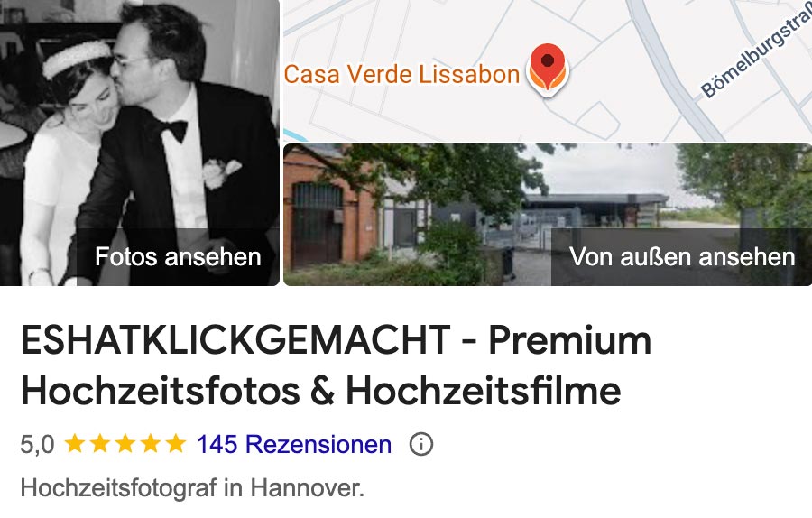Open the Von außen ansehen street view
Image resolution: width=812 pixels, height=518 pixels.
click(x=682, y=257)
